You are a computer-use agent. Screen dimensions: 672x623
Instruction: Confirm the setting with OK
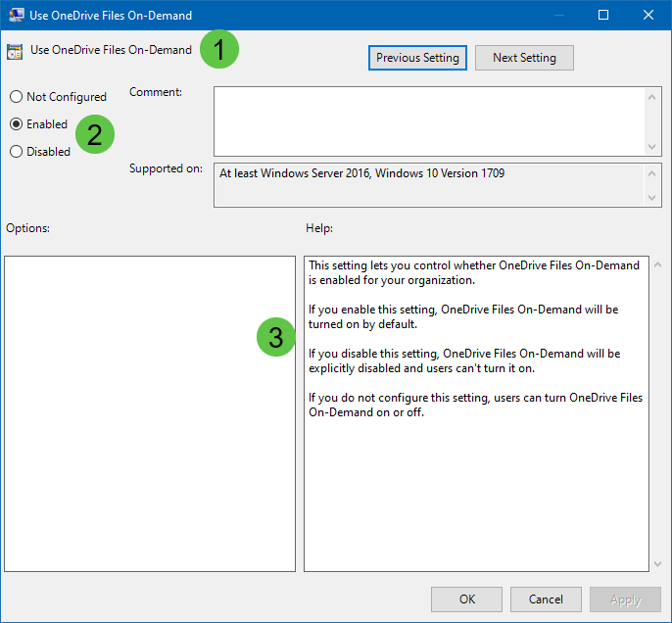click(x=467, y=599)
